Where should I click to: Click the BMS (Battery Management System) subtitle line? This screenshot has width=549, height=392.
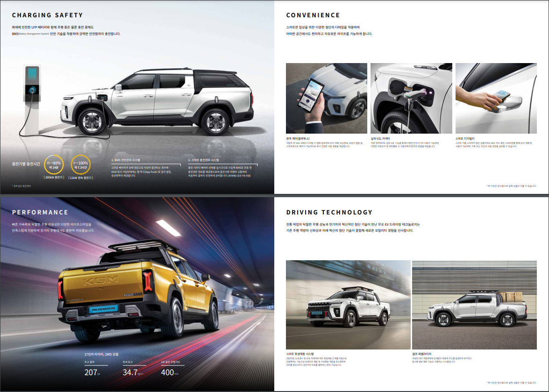[x=66, y=34]
